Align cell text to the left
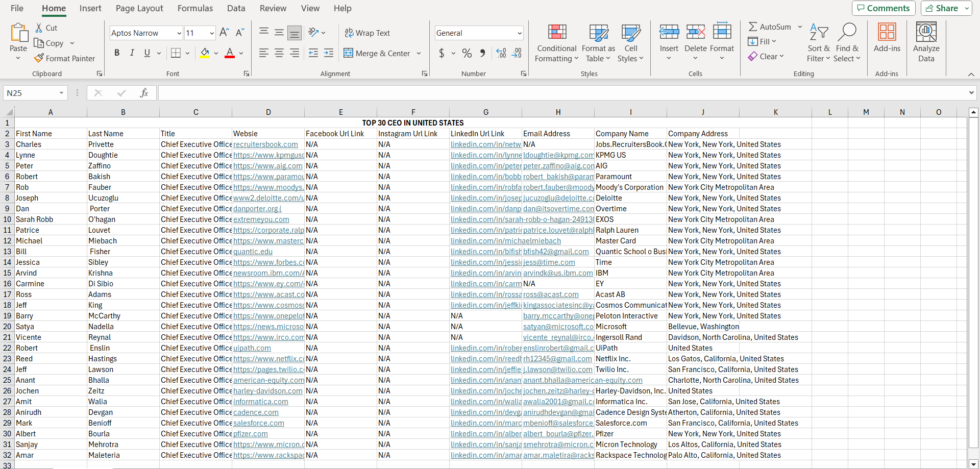980x469 pixels. coord(264,53)
